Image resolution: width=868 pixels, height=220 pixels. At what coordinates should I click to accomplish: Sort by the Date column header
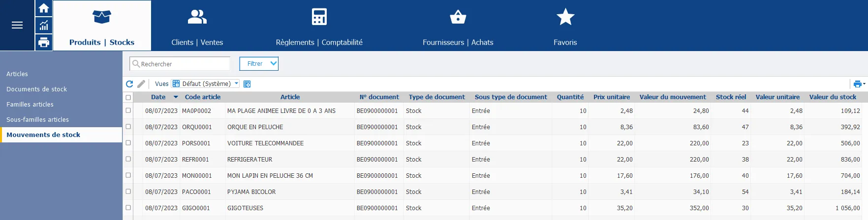pos(158,97)
